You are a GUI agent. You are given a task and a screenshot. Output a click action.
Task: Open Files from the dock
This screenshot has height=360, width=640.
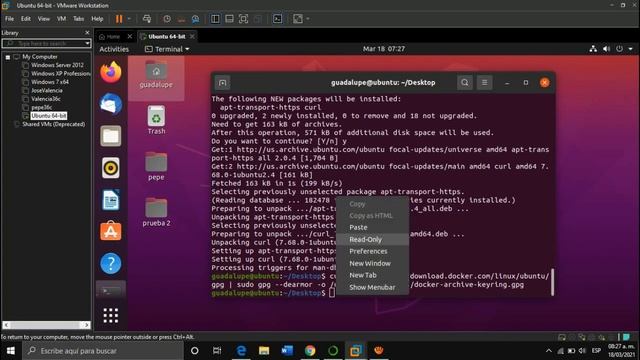[111, 136]
